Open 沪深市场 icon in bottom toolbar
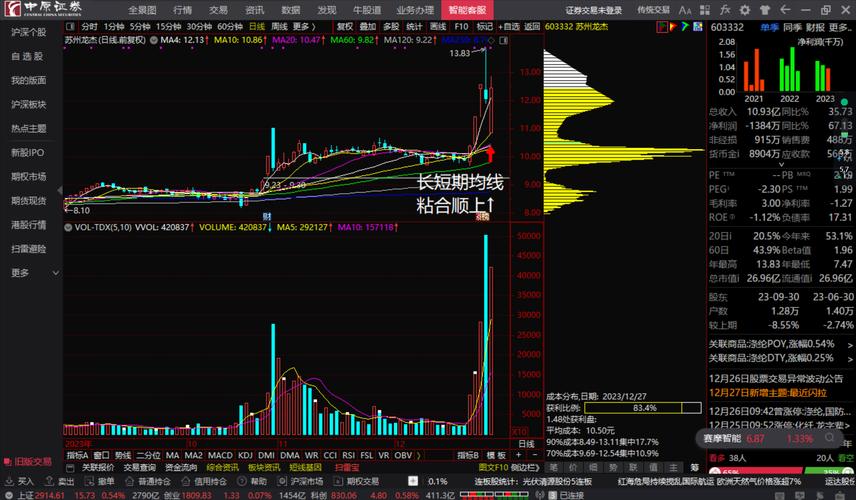Screen dimensions: 856x500 click(x=282, y=481)
